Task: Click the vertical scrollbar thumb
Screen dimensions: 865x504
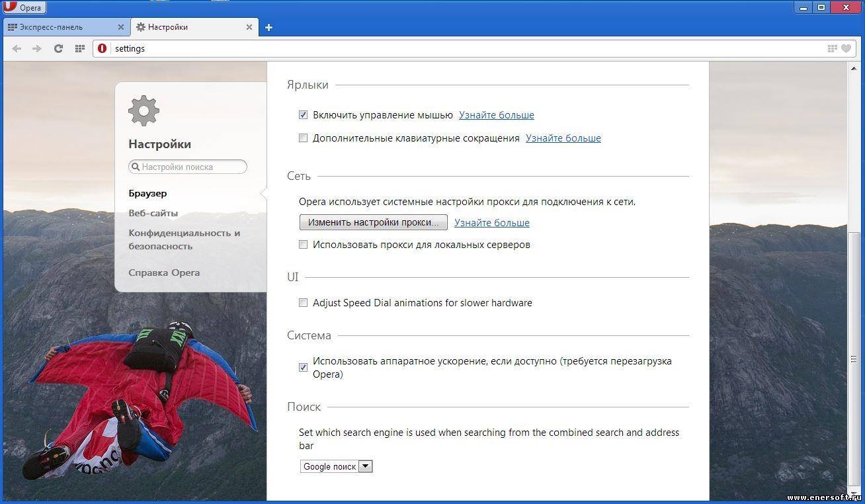Action: point(854,358)
